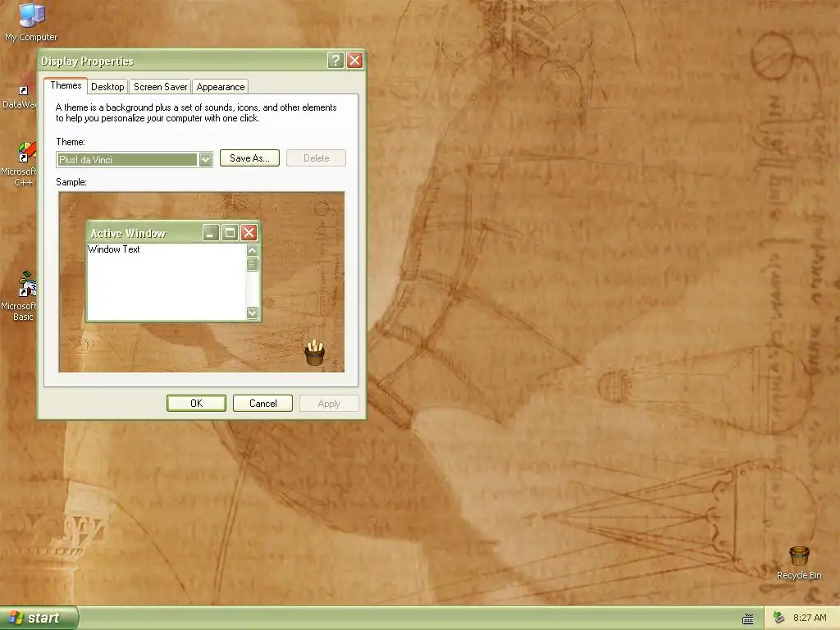The width and height of the screenshot is (840, 630).
Task: Switch to the Desktop tab
Action: [107, 87]
